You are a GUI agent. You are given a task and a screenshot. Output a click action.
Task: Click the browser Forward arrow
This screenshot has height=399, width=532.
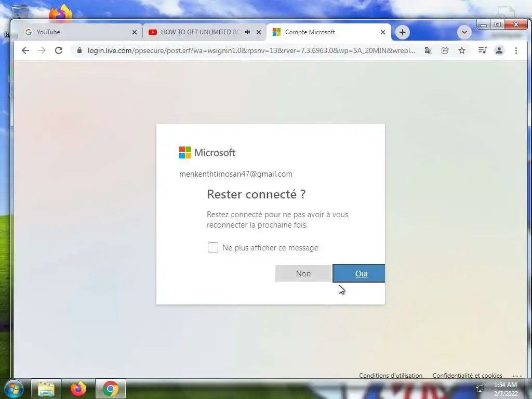tap(42, 50)
